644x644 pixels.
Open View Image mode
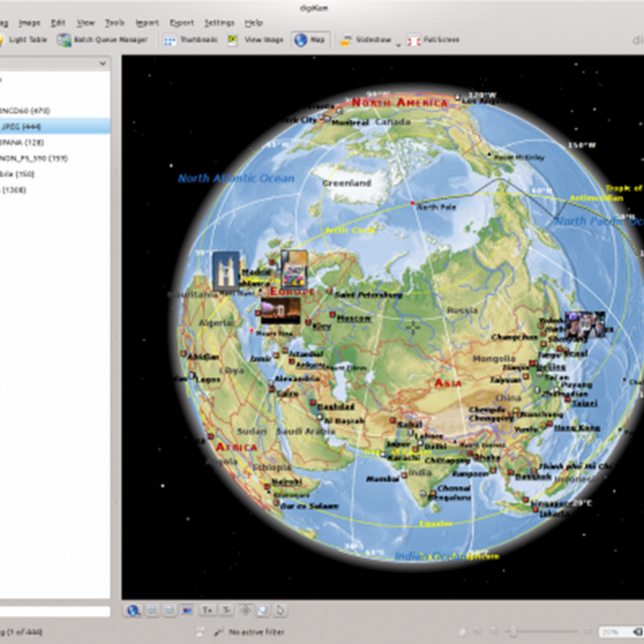coord(255,39)
